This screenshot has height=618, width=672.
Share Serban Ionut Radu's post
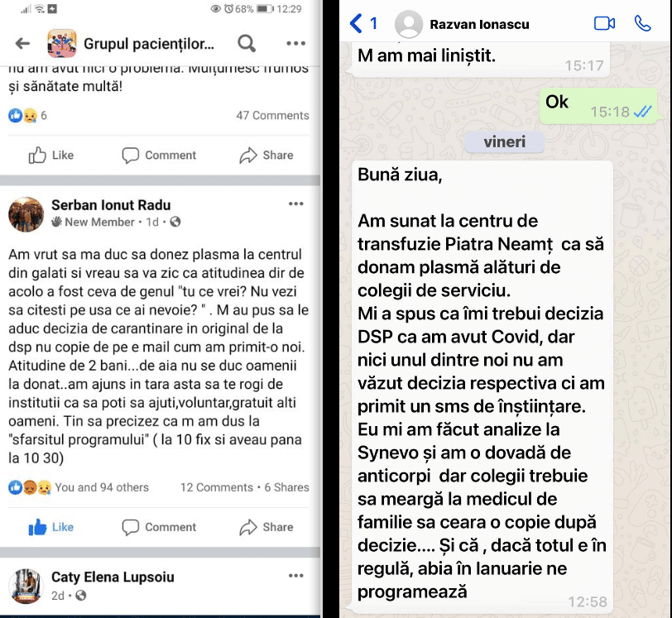(x=266, y=527)
